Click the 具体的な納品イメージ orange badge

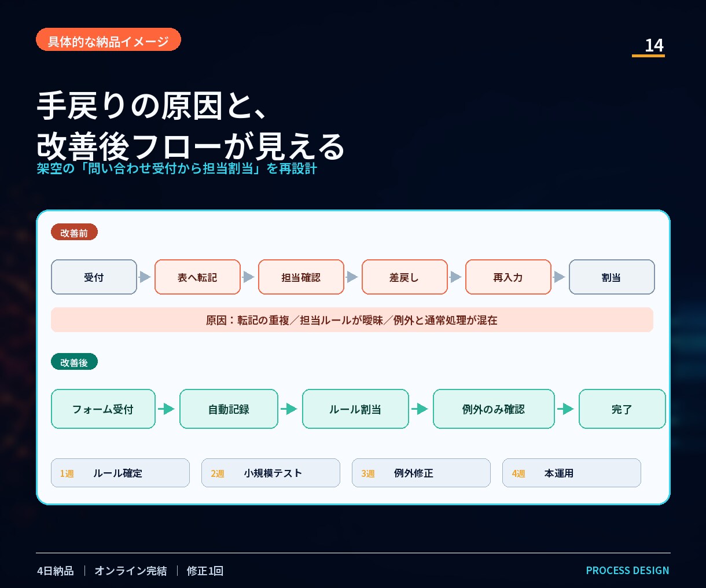click(x=108, y=40)
